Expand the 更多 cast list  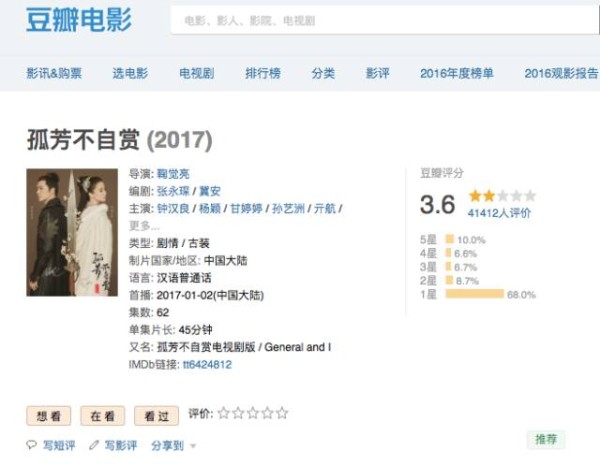[145, 225]
